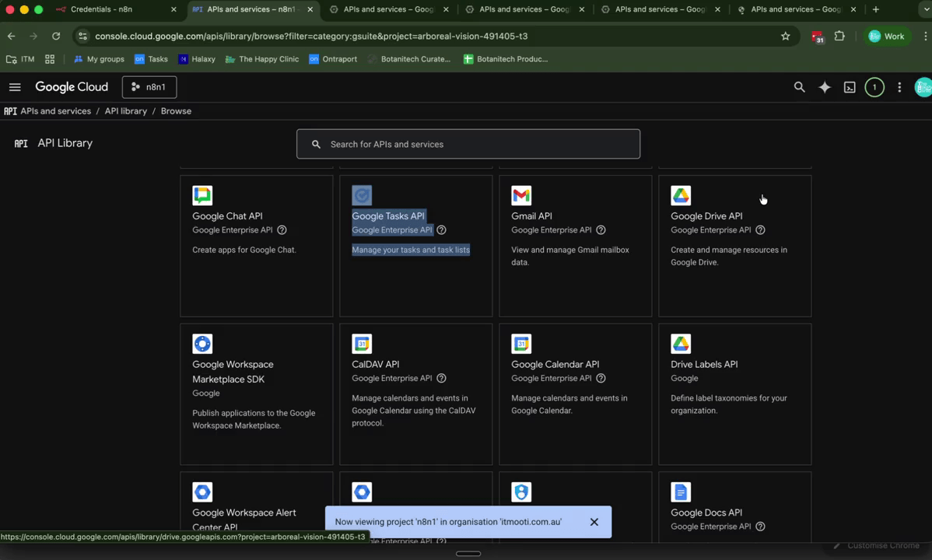Viewport: 932px width, 560px height.
Task: Open the search icon in top bar
Action: (x=799, y=87)
